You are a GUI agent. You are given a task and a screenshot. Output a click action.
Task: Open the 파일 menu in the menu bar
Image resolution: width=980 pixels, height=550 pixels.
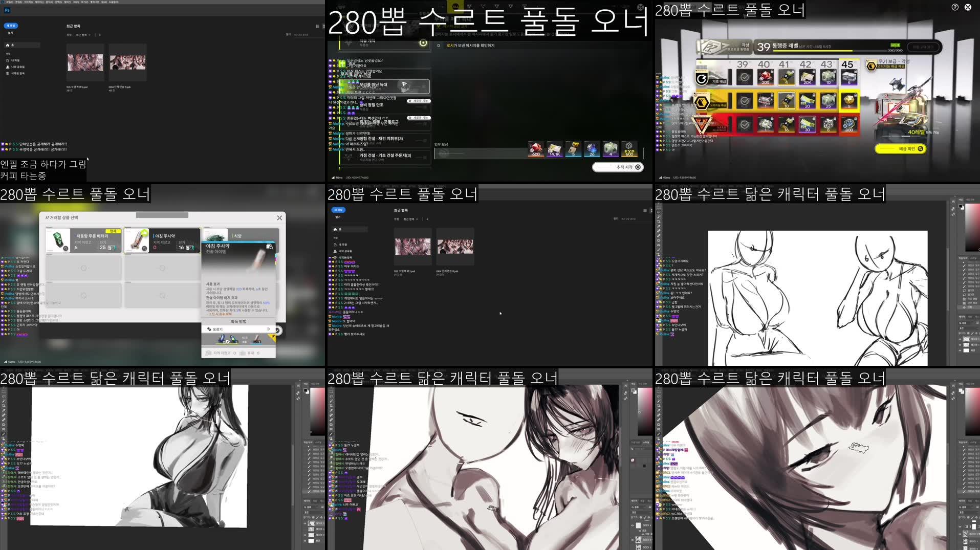[x=9, y=2]
